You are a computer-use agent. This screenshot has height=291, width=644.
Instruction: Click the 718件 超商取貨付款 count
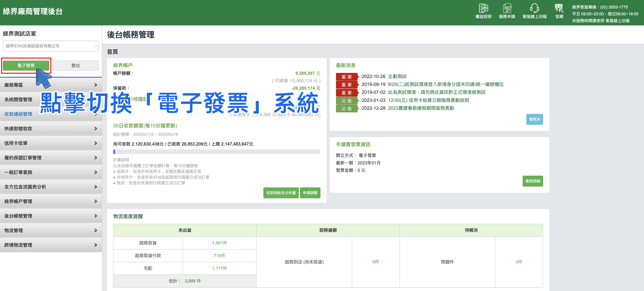coord(220,256)
